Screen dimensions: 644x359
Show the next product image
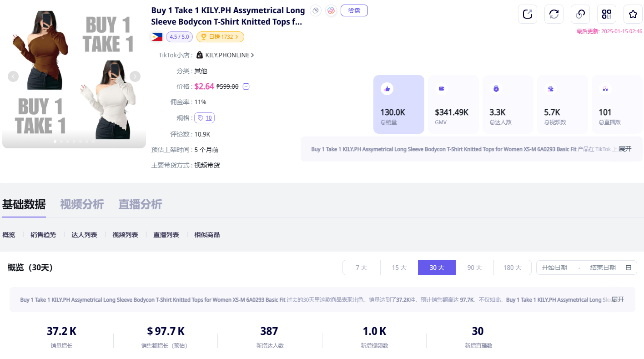click(x=135, y=76)
